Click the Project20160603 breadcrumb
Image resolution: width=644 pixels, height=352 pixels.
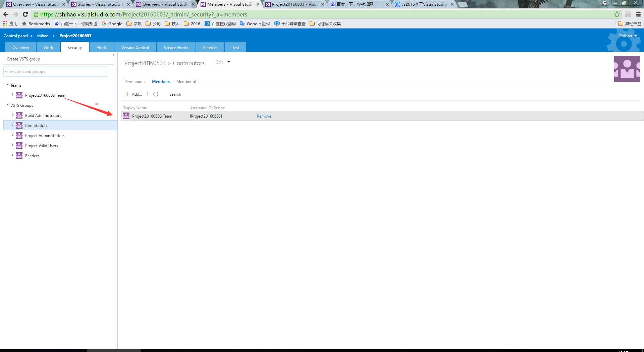75,36
